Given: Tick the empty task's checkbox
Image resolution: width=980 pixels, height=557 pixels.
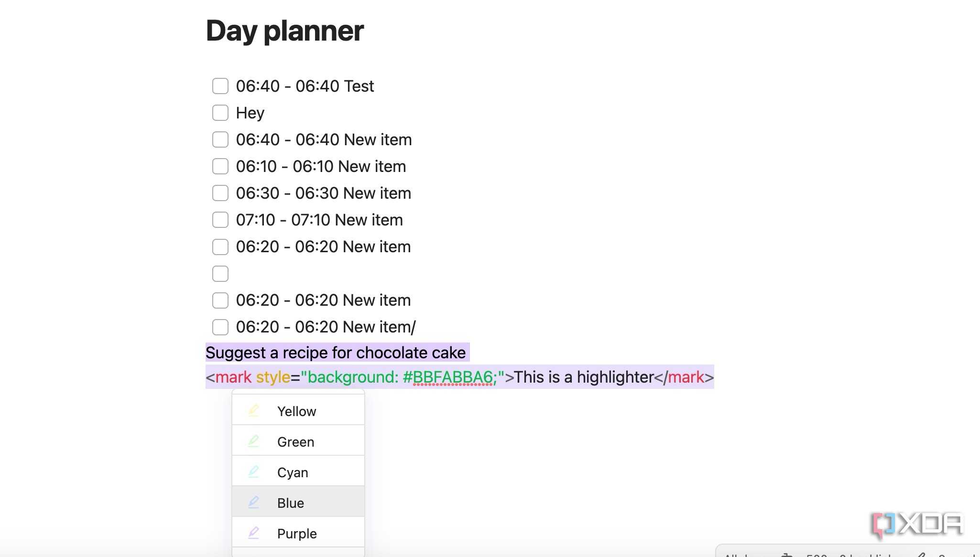Looking at the screenshot, I should [x=220, y=274].
